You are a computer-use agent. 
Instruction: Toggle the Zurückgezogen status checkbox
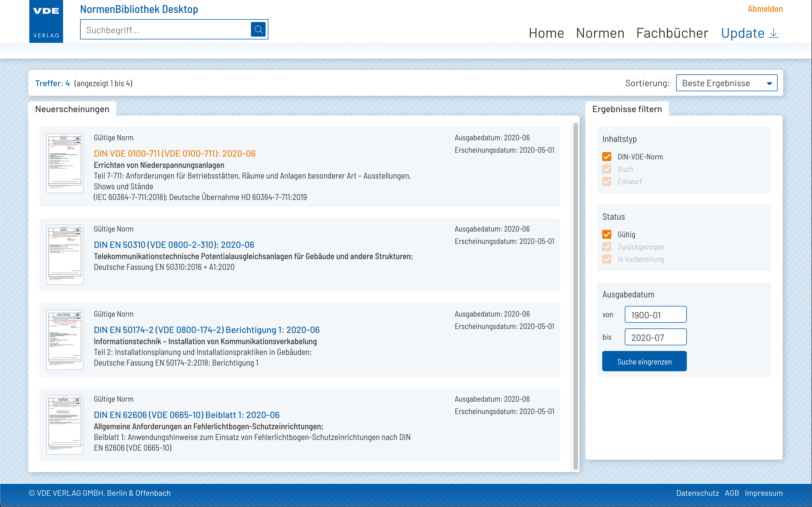607,247
